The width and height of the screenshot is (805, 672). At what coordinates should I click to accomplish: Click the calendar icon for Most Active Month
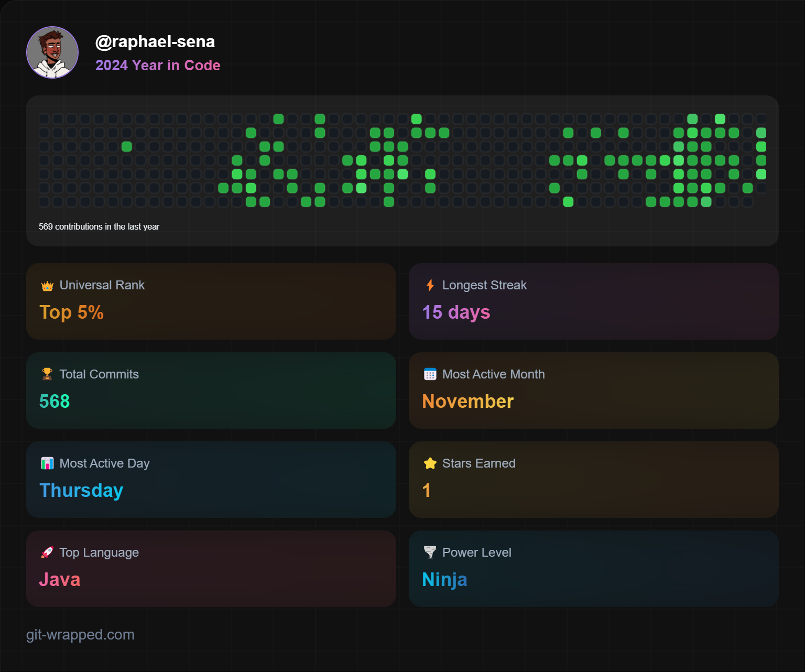pos(430,374)
